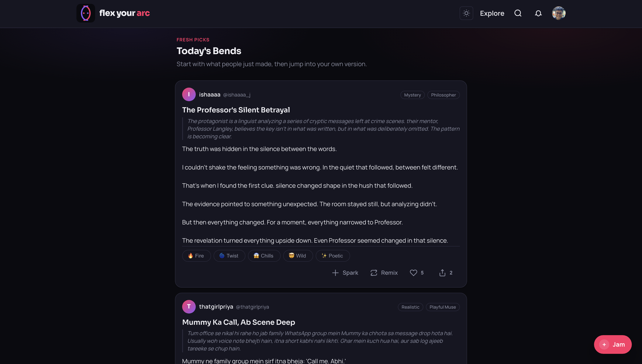642x364 pixels.
Task: Open the user profile avatar
Action: click(558, 13)
